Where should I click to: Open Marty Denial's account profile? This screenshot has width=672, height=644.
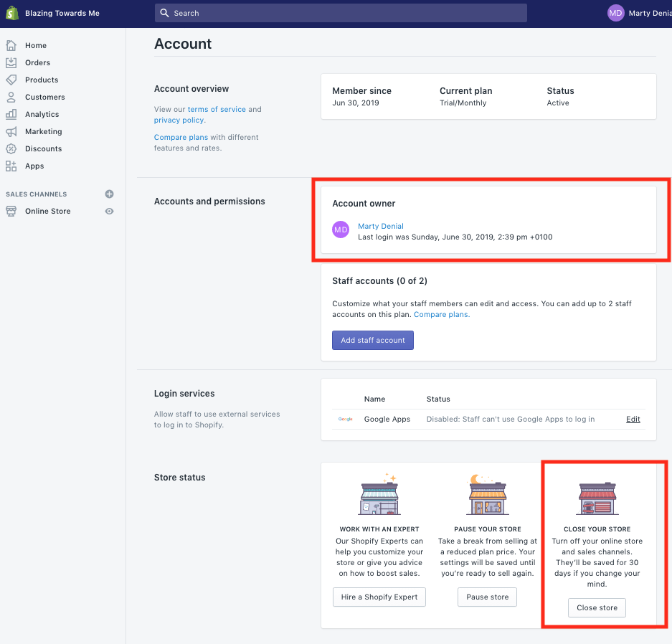click(380, 226)
